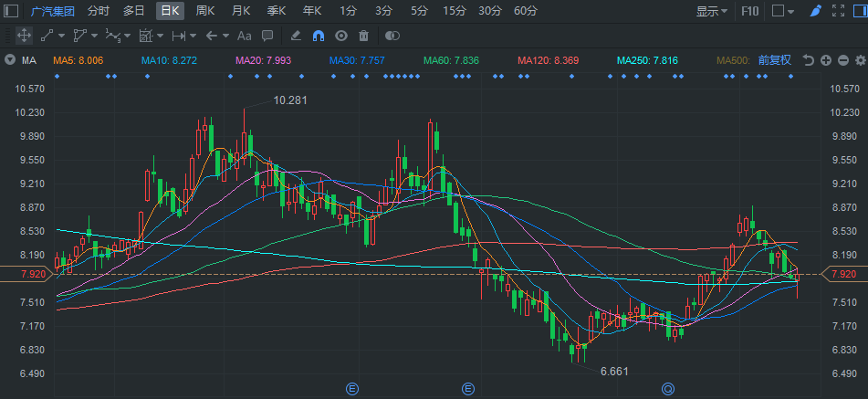The image size is (868, 399).
Task: Select the range measurement tool
Action: click(179, 36)
